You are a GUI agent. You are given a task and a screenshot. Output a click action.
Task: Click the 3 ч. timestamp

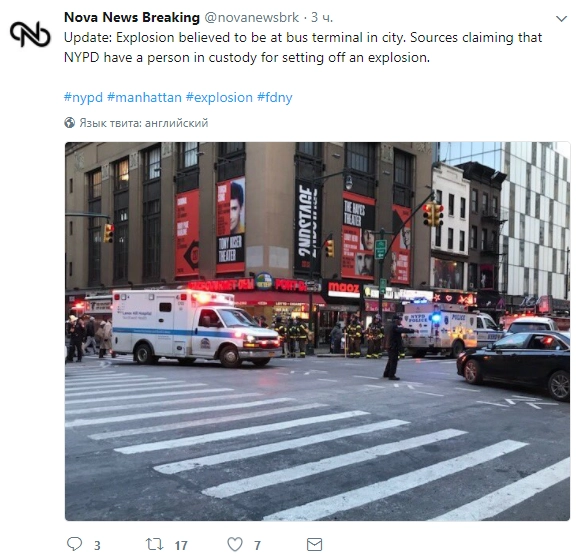click(322, 17)
